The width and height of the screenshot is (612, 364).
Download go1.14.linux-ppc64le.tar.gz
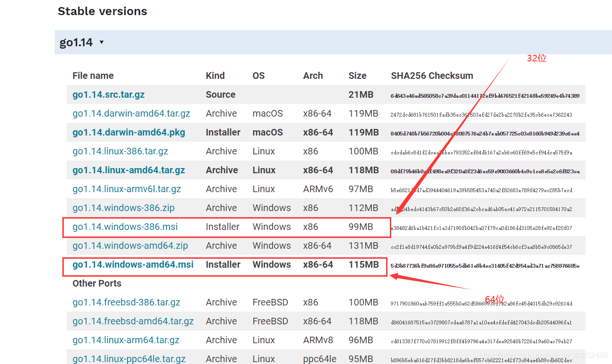(x=129, y=359)
